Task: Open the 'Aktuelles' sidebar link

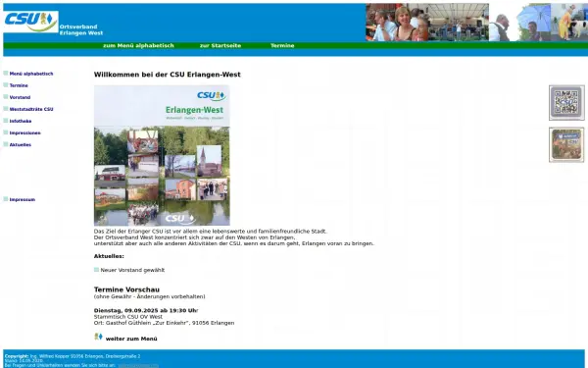Action: (21, 144)
